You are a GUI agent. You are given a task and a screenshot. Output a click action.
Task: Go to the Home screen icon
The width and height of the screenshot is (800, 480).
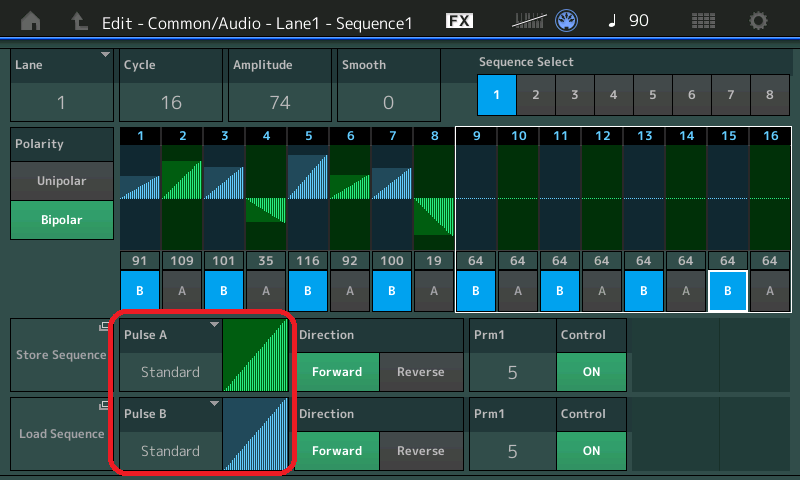(x=32, y=20)
